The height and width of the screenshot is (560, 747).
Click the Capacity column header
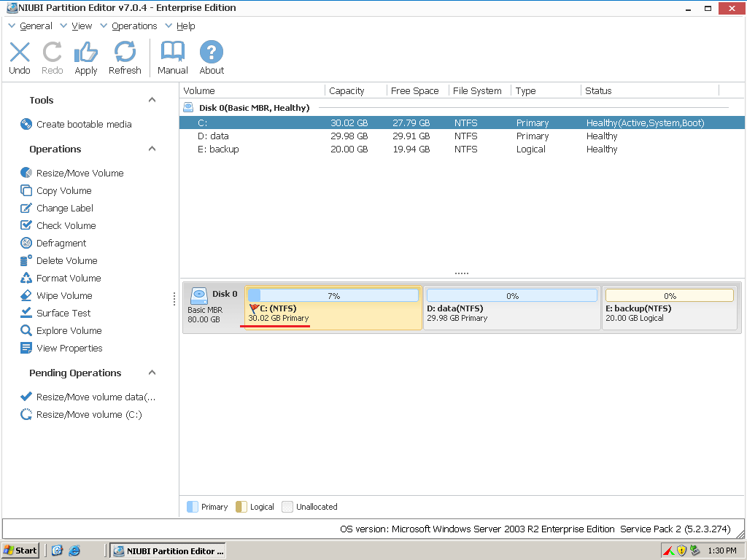click(356, 90)
